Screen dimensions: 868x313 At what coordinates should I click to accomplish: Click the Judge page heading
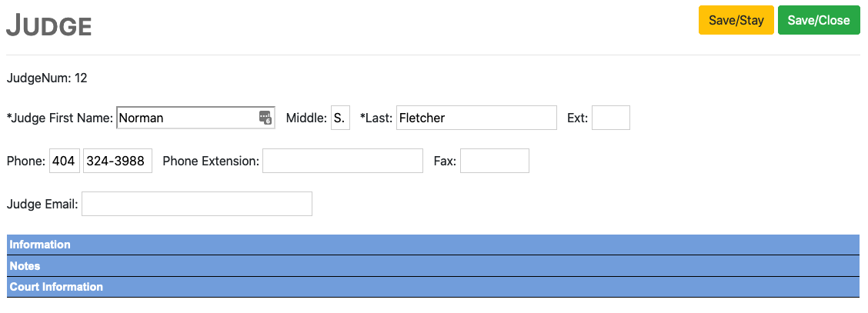49,26
